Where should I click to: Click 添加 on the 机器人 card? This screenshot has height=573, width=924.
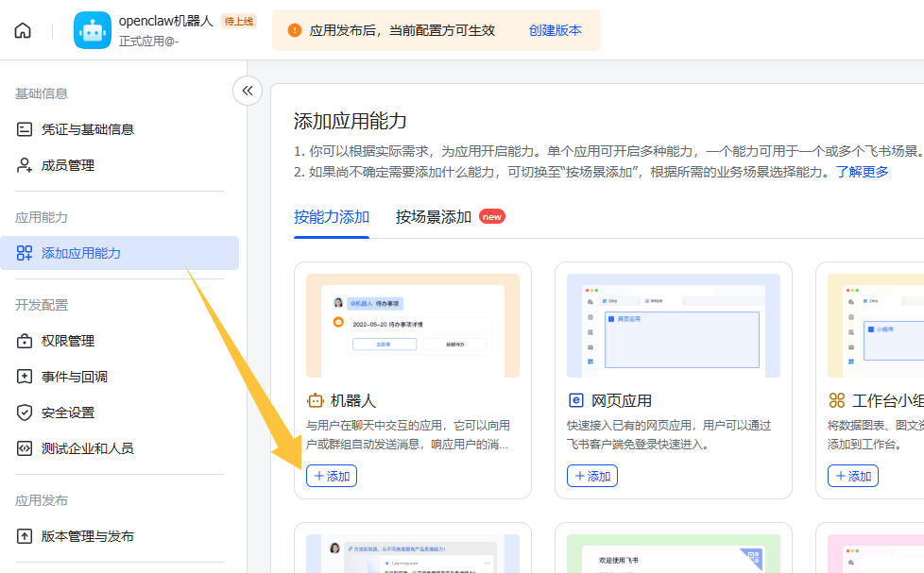[332, 476]
